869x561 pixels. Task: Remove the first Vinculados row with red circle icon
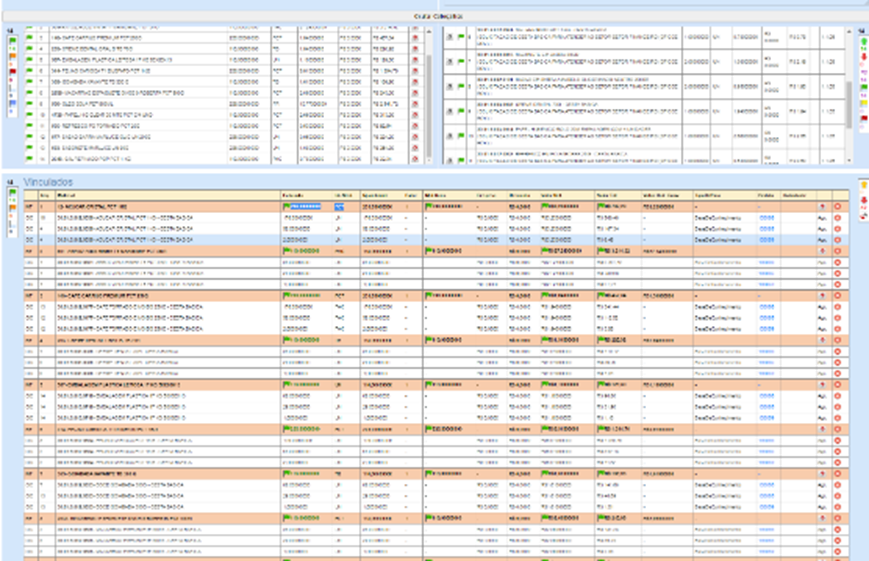tap(837, 205)
